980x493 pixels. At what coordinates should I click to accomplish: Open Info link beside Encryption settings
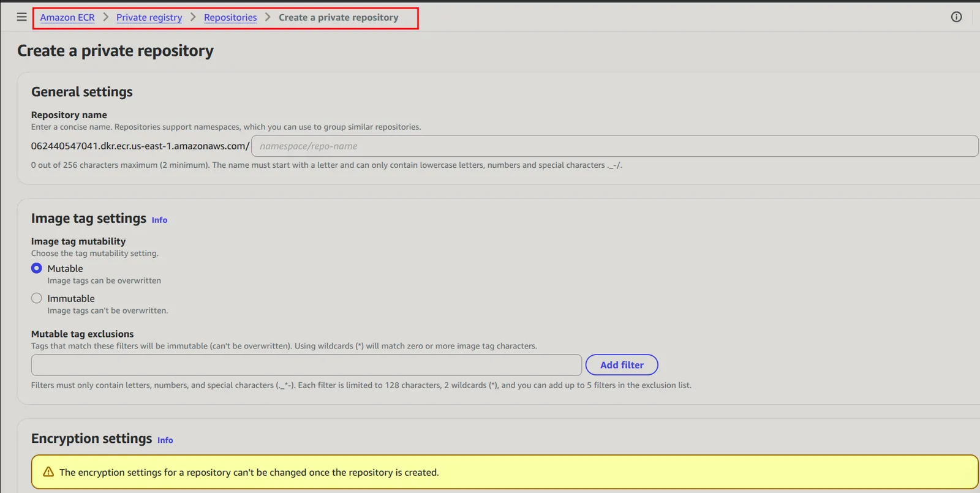(165, 440)
